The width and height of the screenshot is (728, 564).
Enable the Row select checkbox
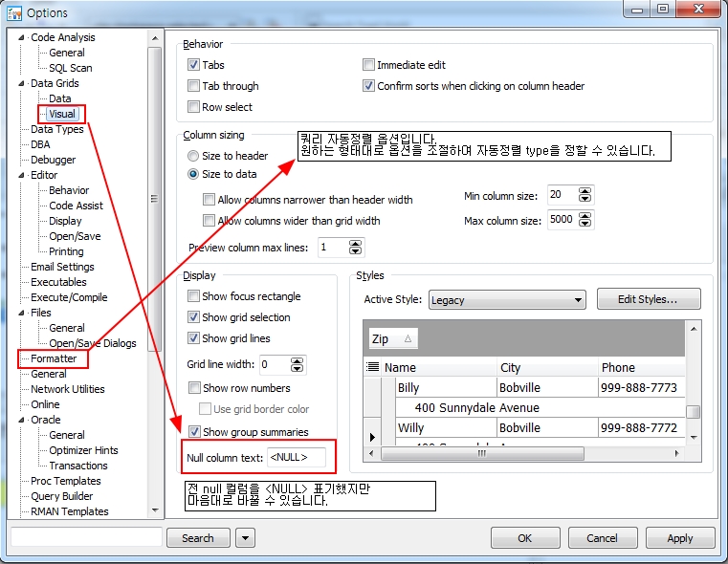click(x=194, y=107)
